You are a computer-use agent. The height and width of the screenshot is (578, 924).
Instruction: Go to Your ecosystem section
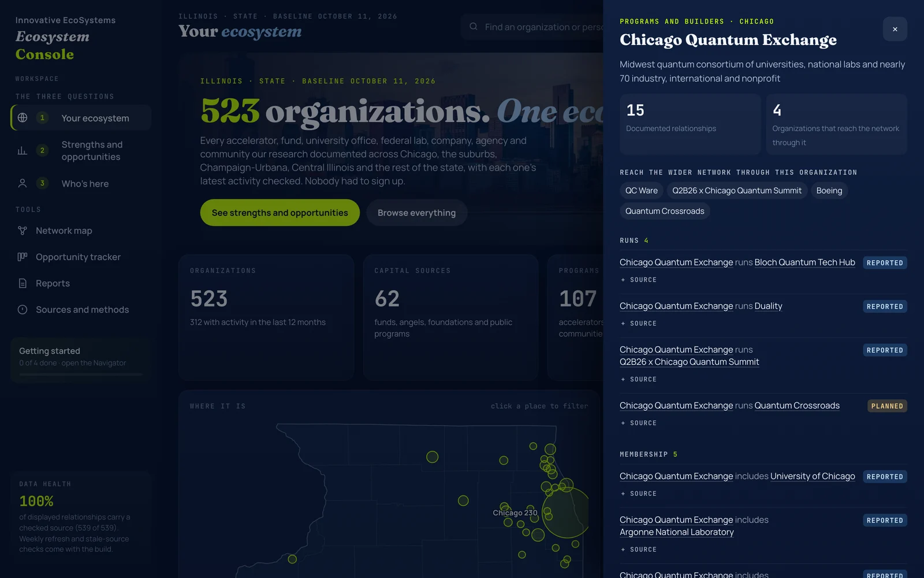coord(81,118)
